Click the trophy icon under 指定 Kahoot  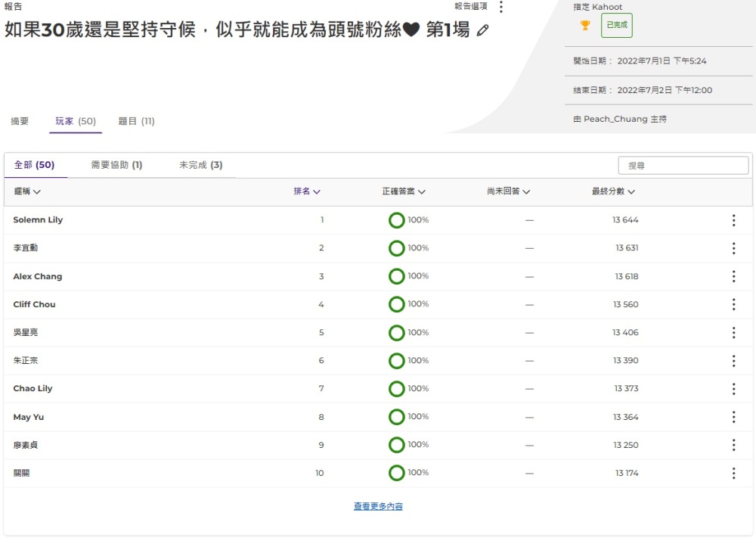click(584, 25)
